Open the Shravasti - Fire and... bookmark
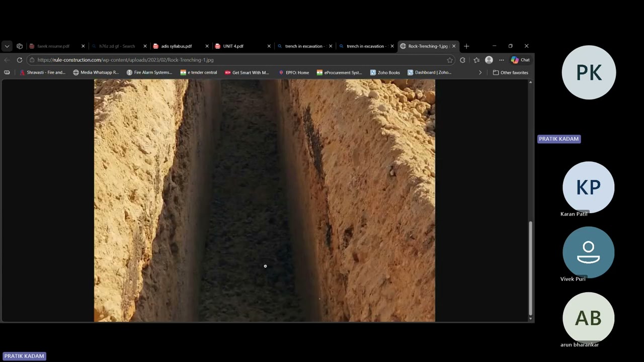The width and height of the screenshot is (644, 362). coord(42,72)
